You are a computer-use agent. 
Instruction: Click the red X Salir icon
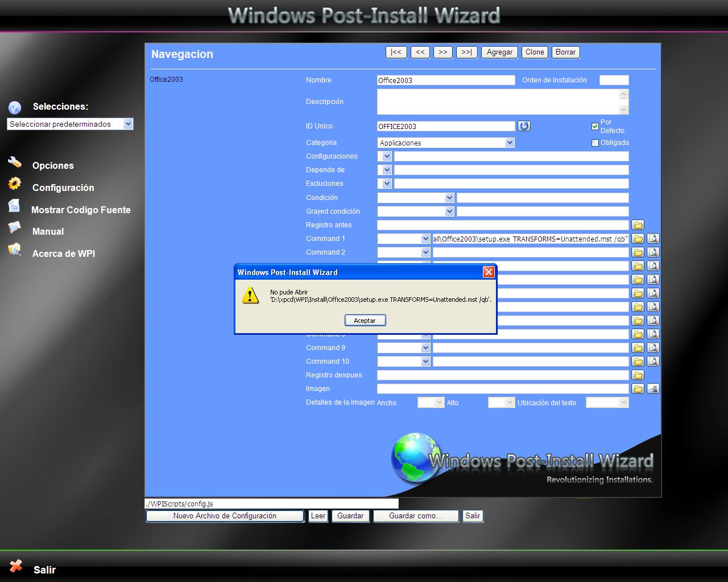coord(16,566)
